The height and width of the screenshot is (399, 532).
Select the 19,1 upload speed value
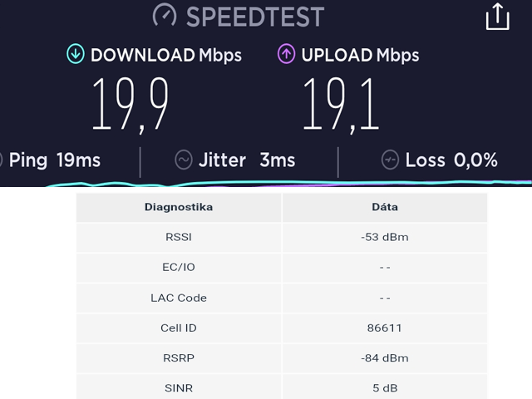click(x=341, y=104)
